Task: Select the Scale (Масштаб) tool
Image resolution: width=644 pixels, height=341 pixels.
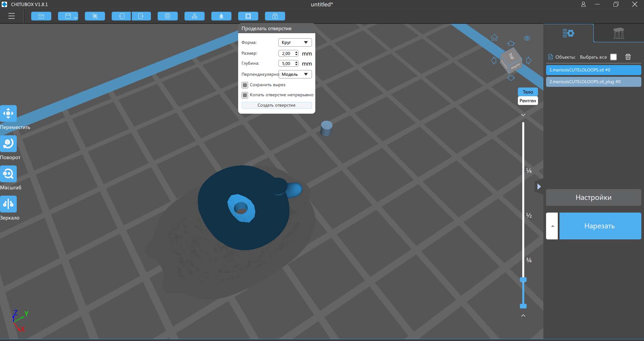Action: click(8, 174)
